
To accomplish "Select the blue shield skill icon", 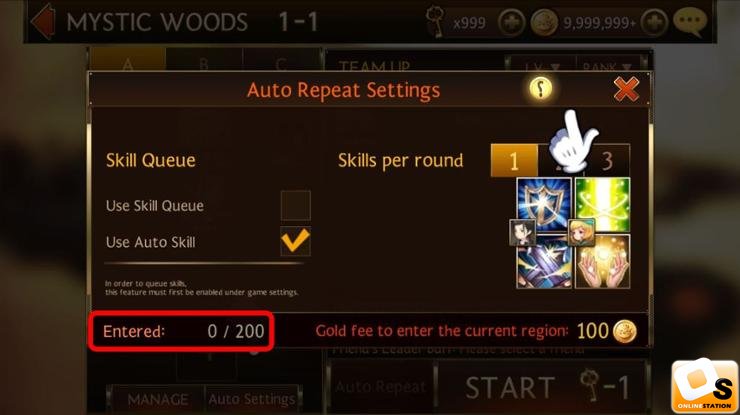I will 544,204.
